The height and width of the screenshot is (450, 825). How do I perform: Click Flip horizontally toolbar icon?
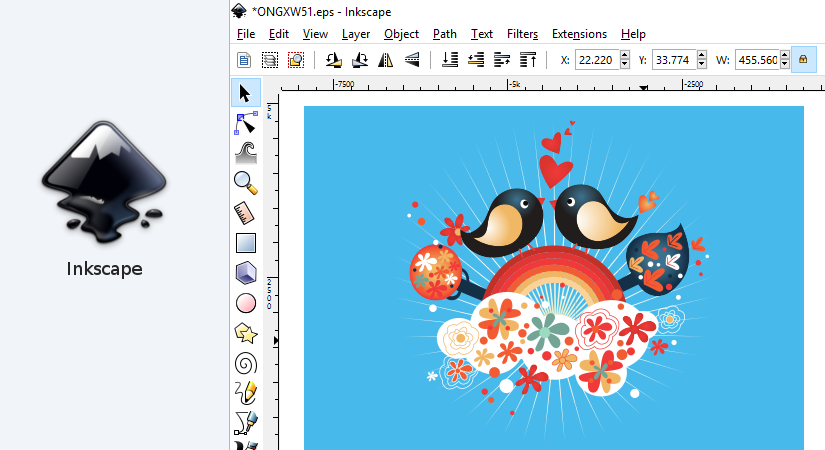click(x=386, y=60)
